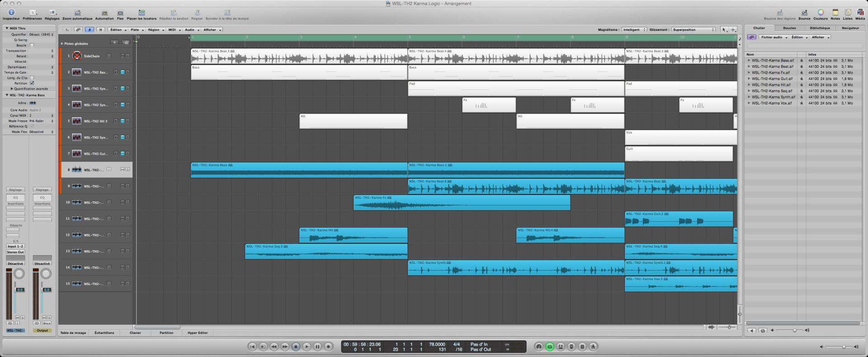Toggle the green Cycle mode button
This screenshot has width=868, height=357.
tap(550, 347)
